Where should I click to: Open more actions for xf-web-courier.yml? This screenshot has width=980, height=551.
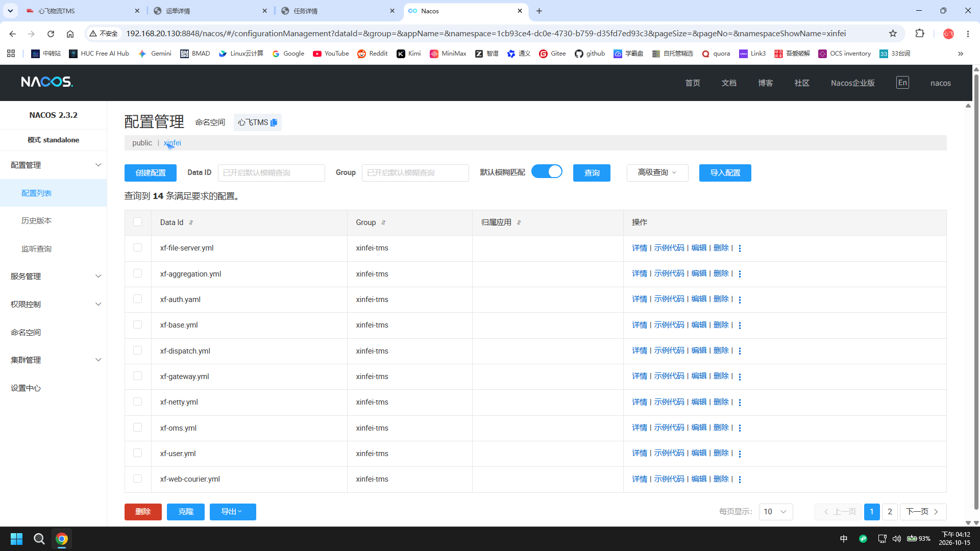tap(740, 480)
